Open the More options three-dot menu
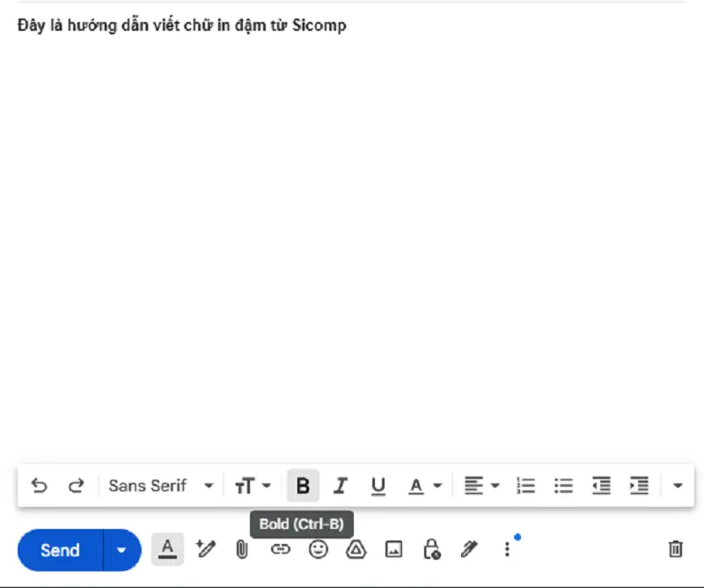This screenshot has height=588, width=704. click(507, 549)
